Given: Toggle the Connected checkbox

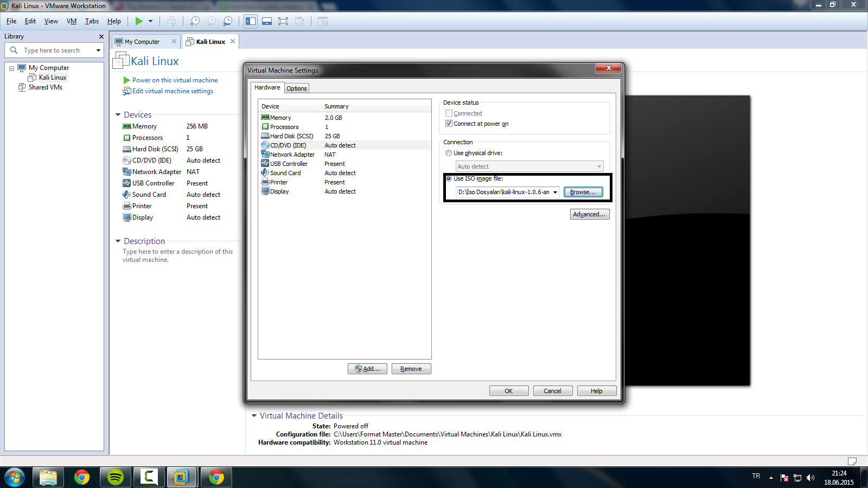Looking at the screenshot, I should tap(449, 113).
